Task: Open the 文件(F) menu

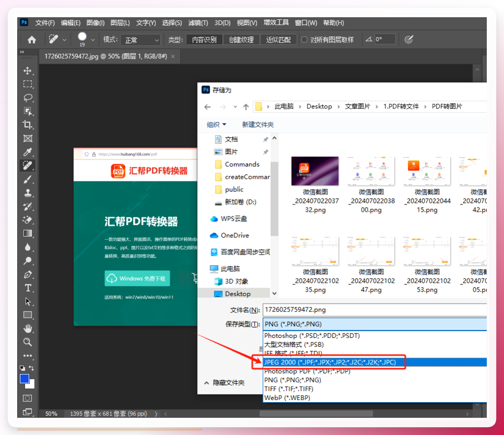Action: [45, 23]
